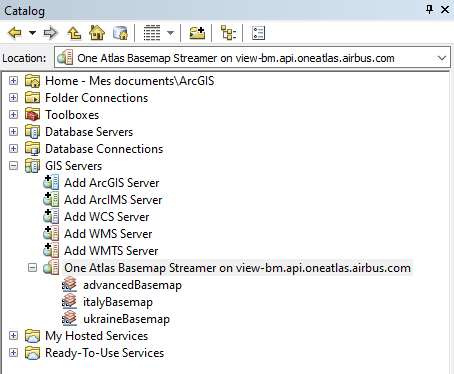Select One Atlas Basemap Streamer tree entry
This screenshot has height=374, width=454.
coord(237,268)
